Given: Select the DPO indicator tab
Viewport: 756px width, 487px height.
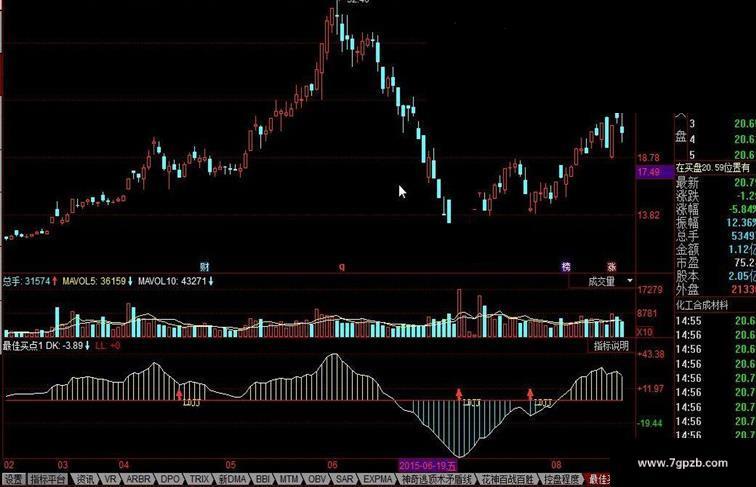Looking at the screenshot, I should (x=170, y=479).
